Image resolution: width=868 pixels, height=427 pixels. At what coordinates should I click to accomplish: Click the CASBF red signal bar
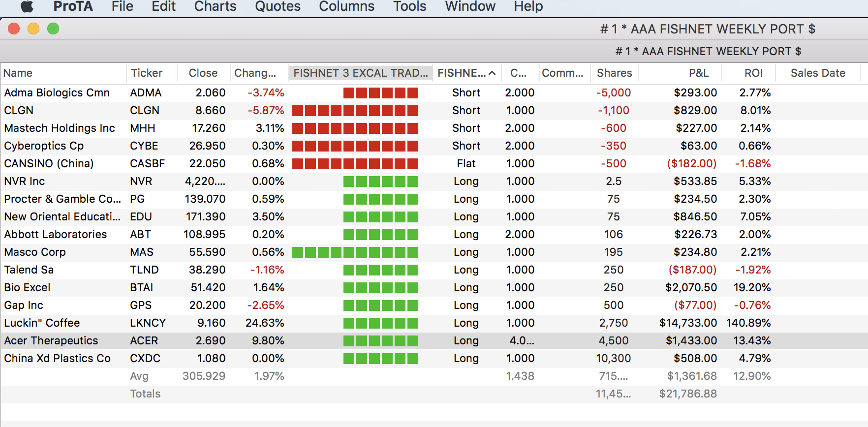click(x=355, y=163)
